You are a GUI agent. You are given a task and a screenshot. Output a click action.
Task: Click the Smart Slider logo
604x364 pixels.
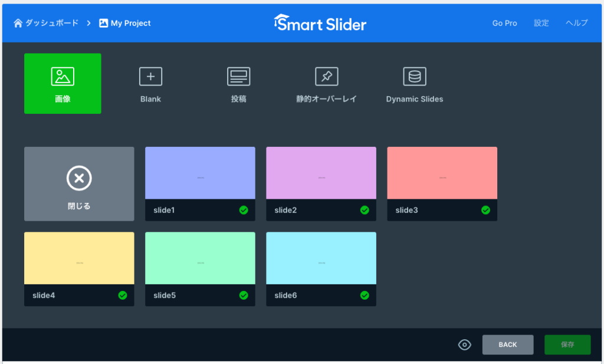click(320, 23)
